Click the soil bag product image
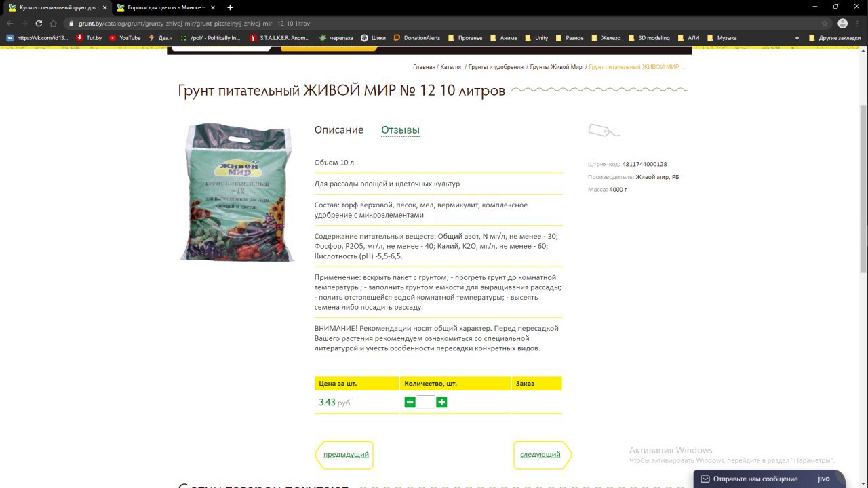The image size is (868, 488). (x=237, y=192)
